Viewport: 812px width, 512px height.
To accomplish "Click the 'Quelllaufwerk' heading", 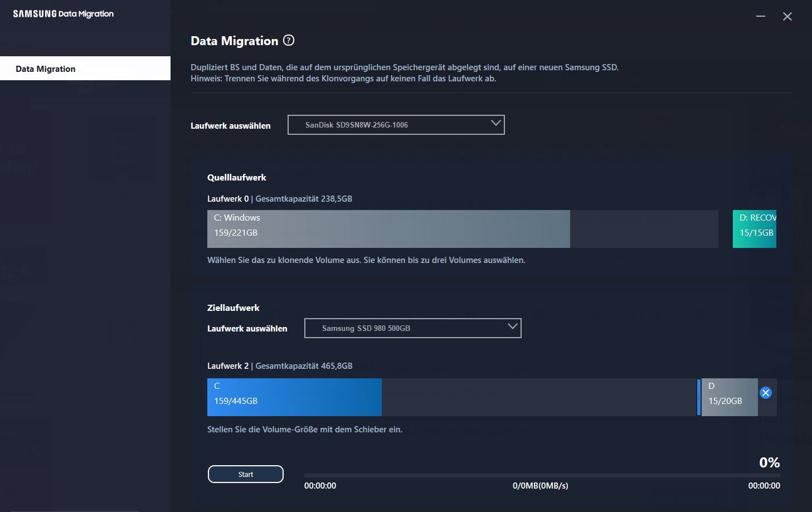I will tap(237, 177).
